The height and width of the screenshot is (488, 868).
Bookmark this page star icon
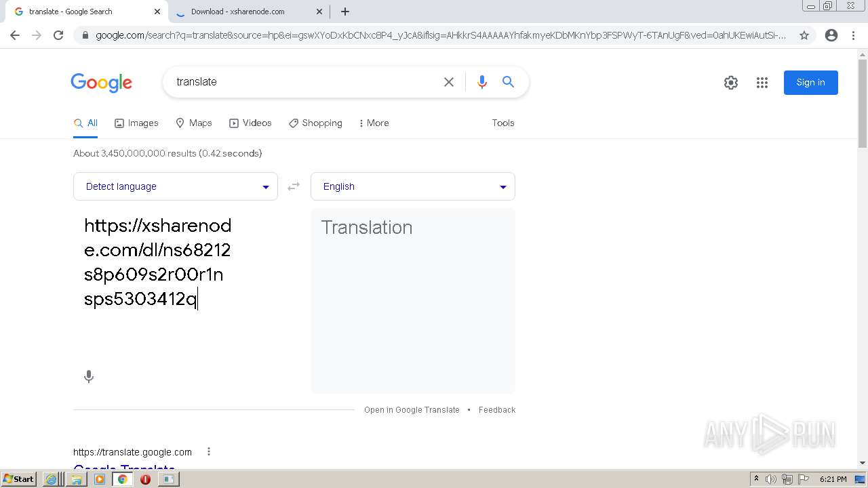coord(804,35)
